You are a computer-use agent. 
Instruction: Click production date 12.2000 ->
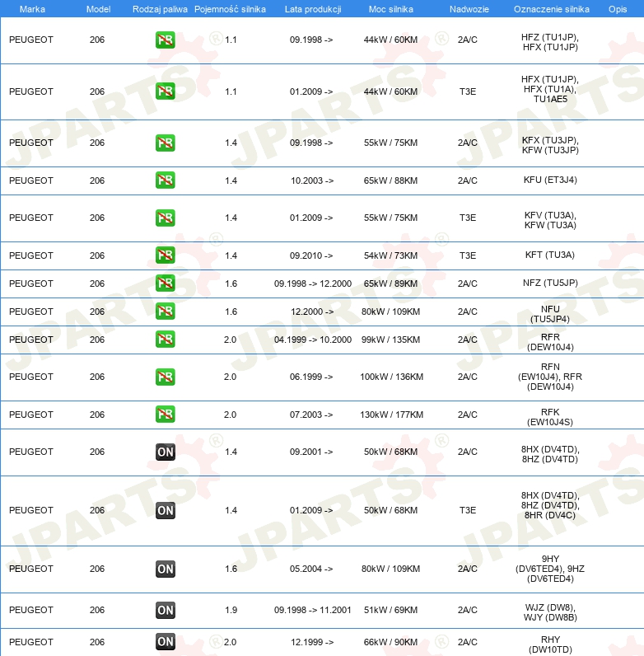pyautogui.click(x=312, y=312)
